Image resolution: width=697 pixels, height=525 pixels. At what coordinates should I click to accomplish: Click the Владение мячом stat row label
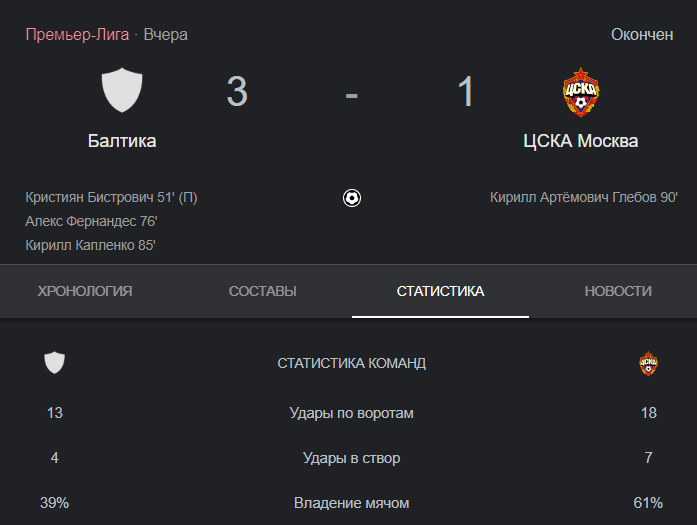[x=352, y=503]
